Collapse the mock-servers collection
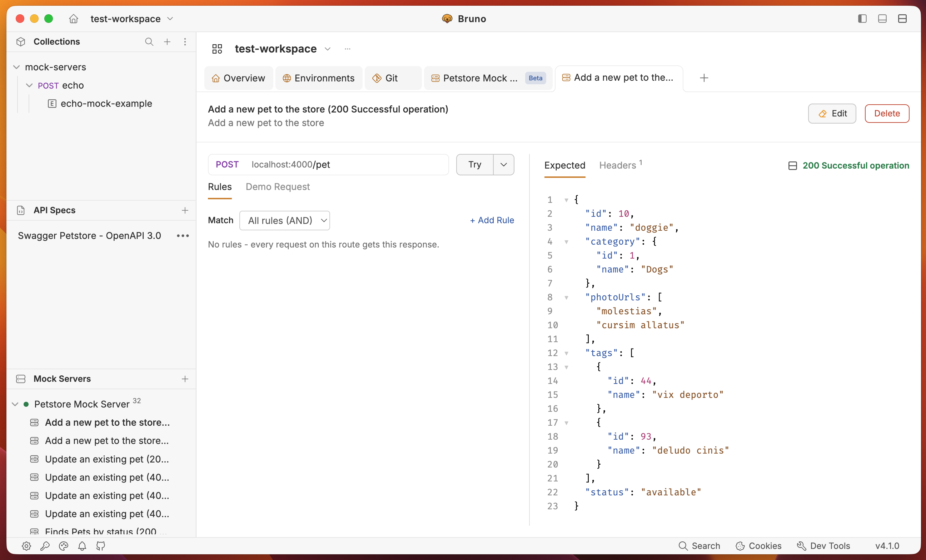This screenshot has width=926, height=560. pyautogui.click(x=16, y=67)
